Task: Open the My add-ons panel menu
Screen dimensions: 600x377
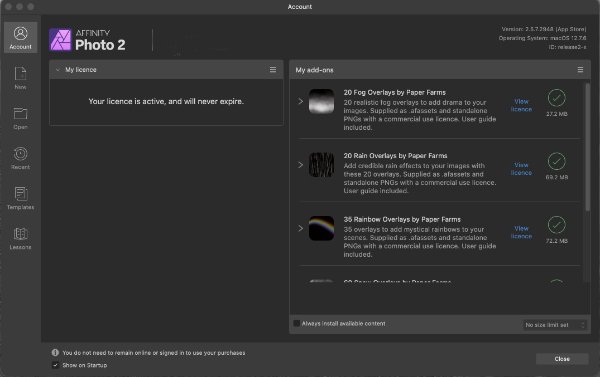Action: click(x=580, y=70)
